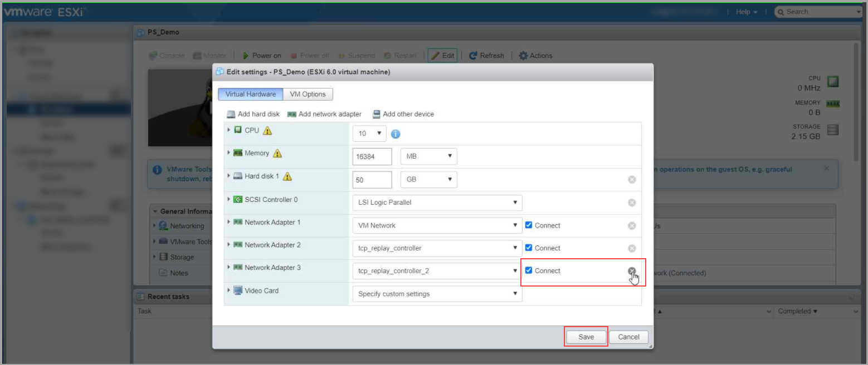868x365 pixels.
Task: Click the Add hard disk icon
Action: click(231, 114)
